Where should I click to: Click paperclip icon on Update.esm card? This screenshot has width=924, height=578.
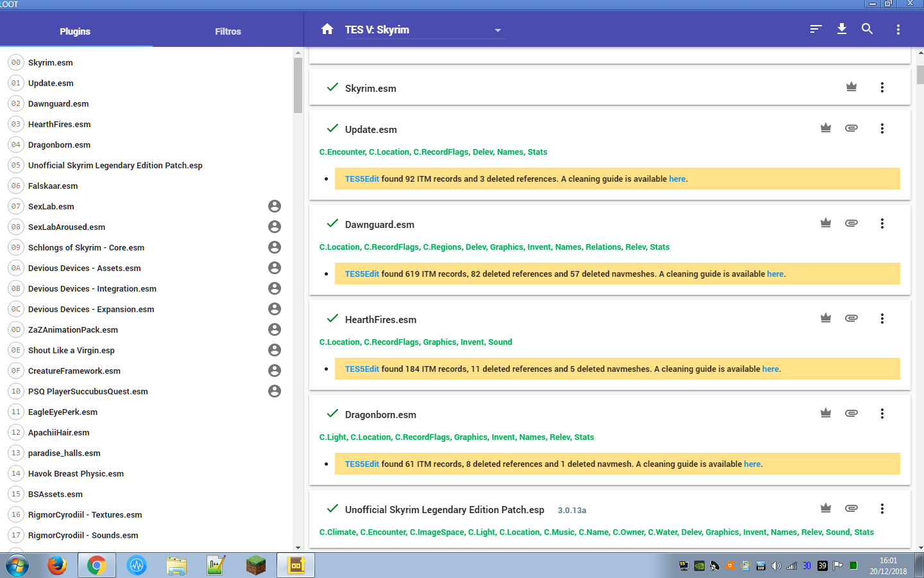click(x=851, y=128)
